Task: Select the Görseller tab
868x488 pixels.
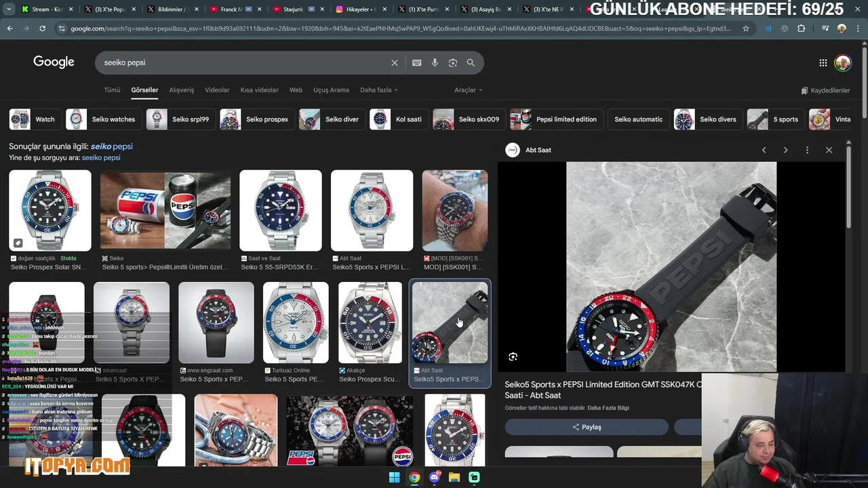Action: 144,90
